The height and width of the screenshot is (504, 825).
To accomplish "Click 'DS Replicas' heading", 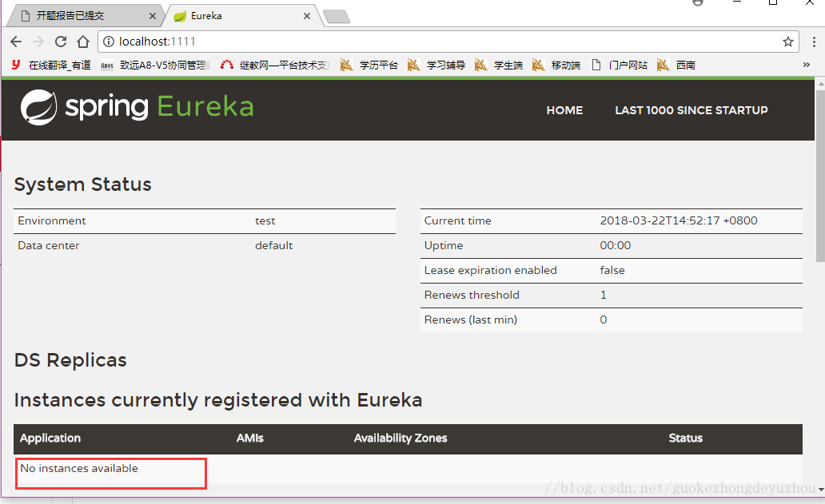I will 70,360.
